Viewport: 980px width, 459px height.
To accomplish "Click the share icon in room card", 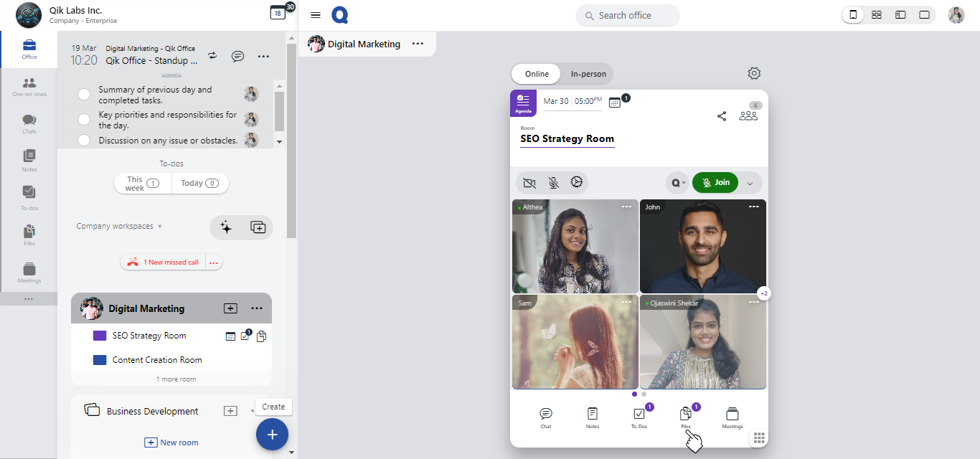I will (722, 116).
